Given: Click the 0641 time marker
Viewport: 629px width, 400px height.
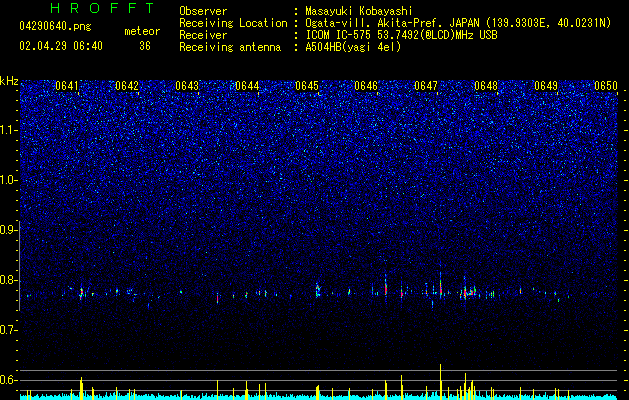Looking at the screenshot, I should (67, 86).
